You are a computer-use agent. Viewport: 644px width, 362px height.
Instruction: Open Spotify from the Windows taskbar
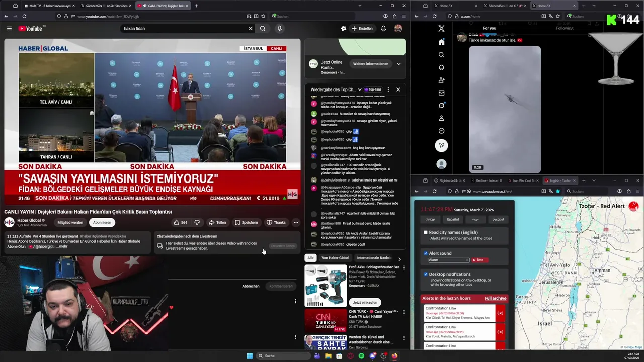pos(361,356)
